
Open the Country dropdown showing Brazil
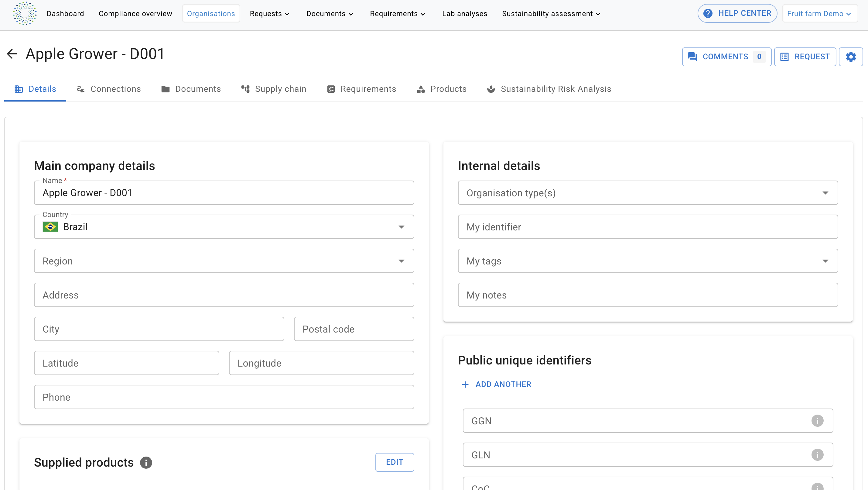coord(224,227)
